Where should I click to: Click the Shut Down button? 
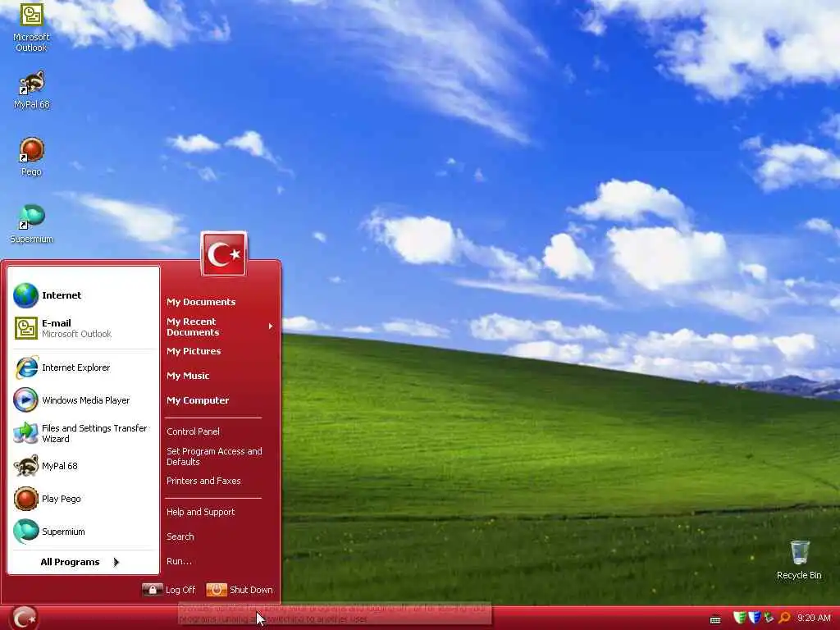(x=240, y=590)
